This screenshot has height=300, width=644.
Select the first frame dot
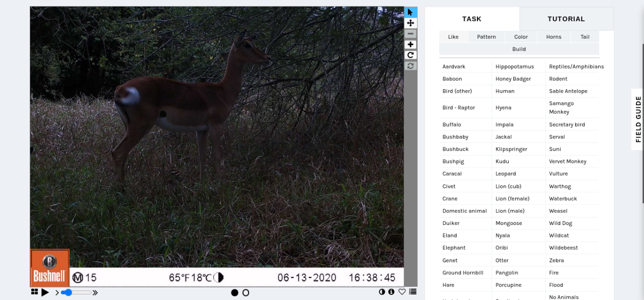tap(234, 292)
